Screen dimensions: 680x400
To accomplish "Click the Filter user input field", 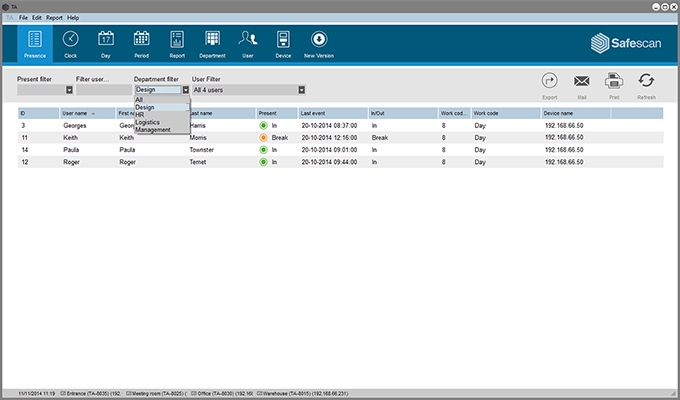I will click(x=102, y=90).
